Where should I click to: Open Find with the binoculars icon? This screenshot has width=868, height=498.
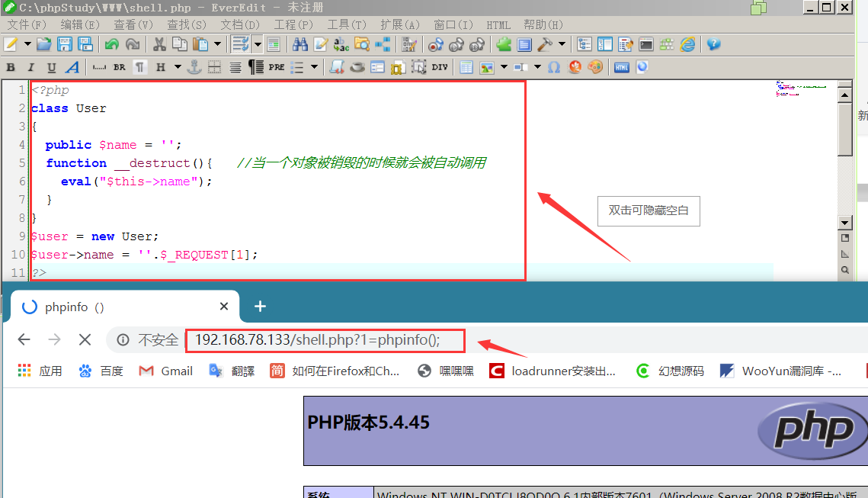coord(300,44)
